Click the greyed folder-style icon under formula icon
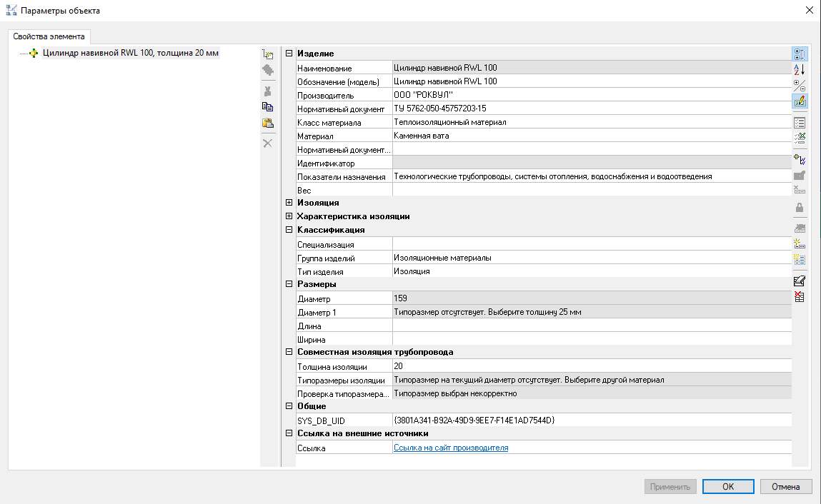This screenshot has height=504, width=821. [800, 176]
